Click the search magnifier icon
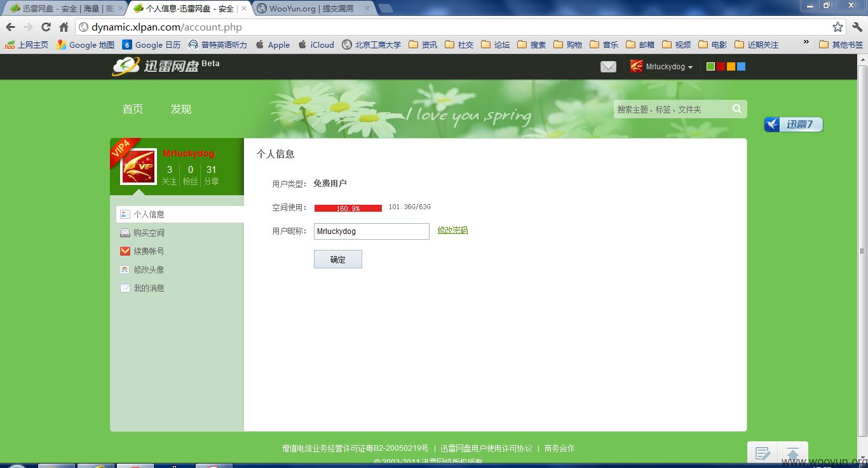868x468 pixels. 737,109
